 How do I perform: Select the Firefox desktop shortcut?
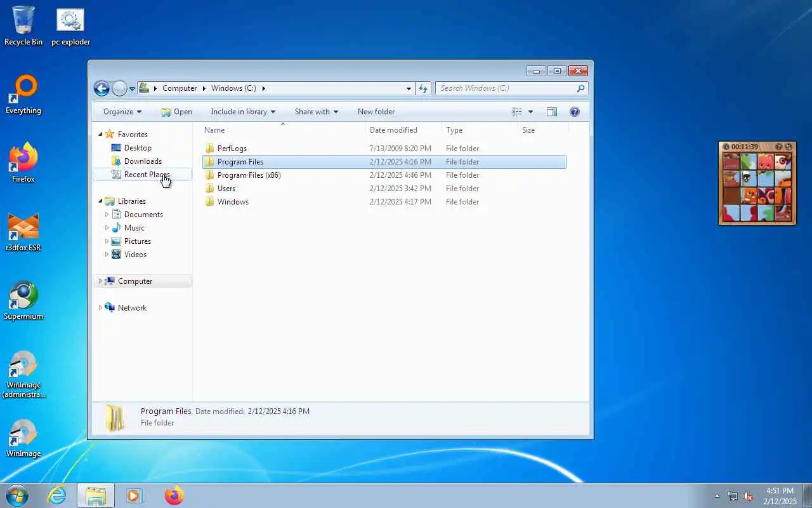coord(23,164)
